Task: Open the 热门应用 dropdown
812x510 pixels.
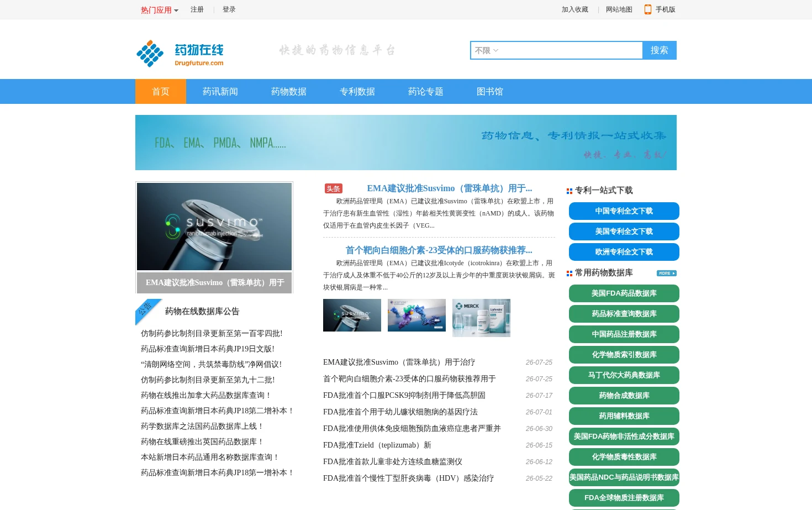Action: (160, 10)
